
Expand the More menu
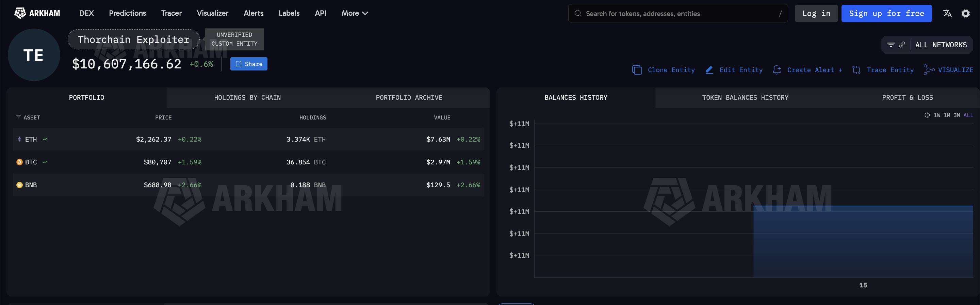(355, 13)
